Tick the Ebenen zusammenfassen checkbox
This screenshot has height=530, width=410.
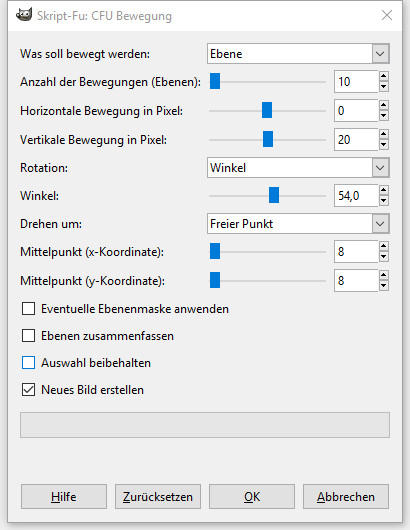click(x=28, y=336)
